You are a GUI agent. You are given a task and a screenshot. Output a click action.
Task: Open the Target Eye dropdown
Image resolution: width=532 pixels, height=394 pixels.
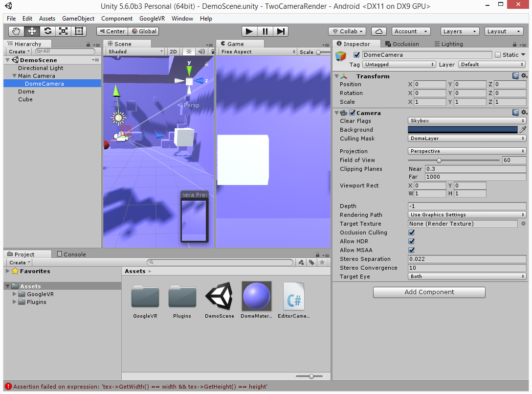click(x=467, y=277)
